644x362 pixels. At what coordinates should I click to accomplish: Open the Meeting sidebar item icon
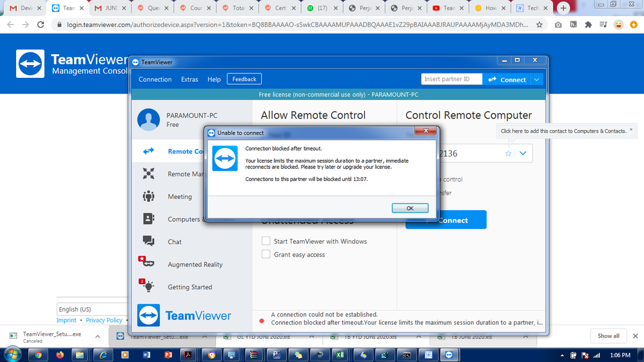[148, 196]
